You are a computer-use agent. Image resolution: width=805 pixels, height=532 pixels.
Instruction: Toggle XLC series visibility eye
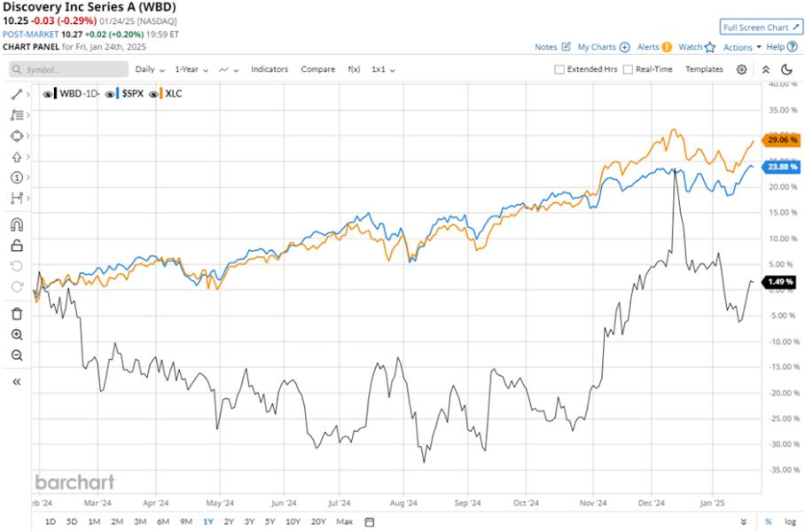[x=153, y=94]
